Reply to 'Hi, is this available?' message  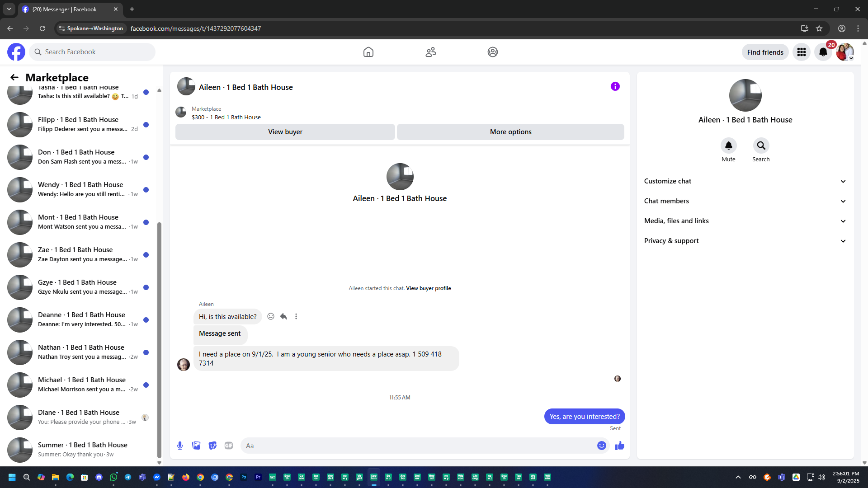point(283,316)
